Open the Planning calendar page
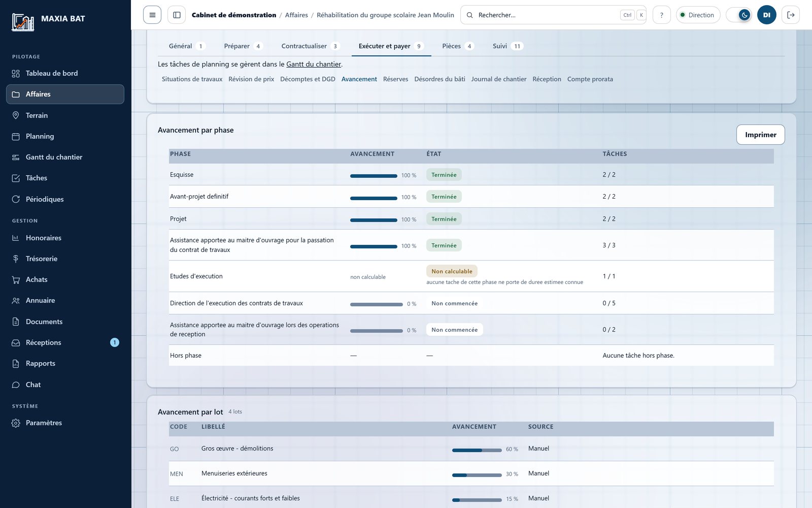The width and height of the screenshot is (812, 508). click(65, 136)
